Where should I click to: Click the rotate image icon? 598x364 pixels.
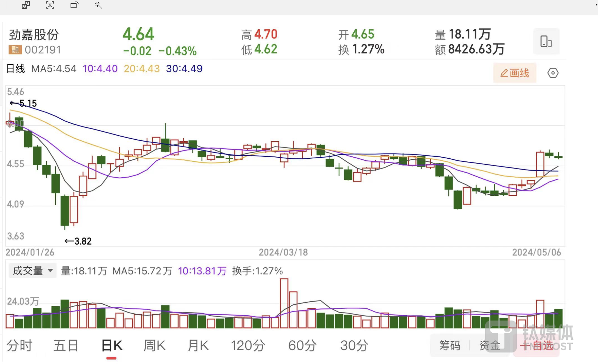pos(74,5)
